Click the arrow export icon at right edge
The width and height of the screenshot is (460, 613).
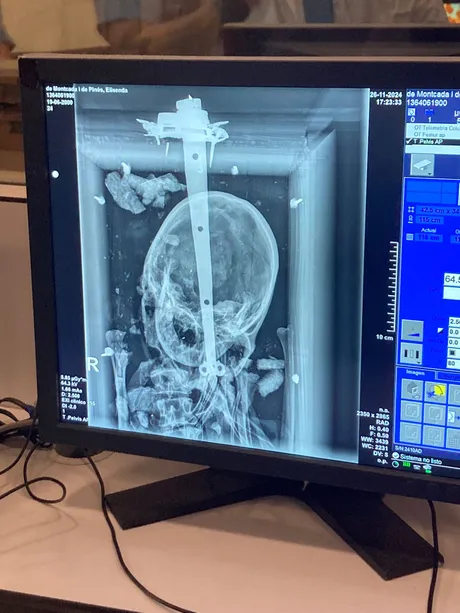pos(454,416)
